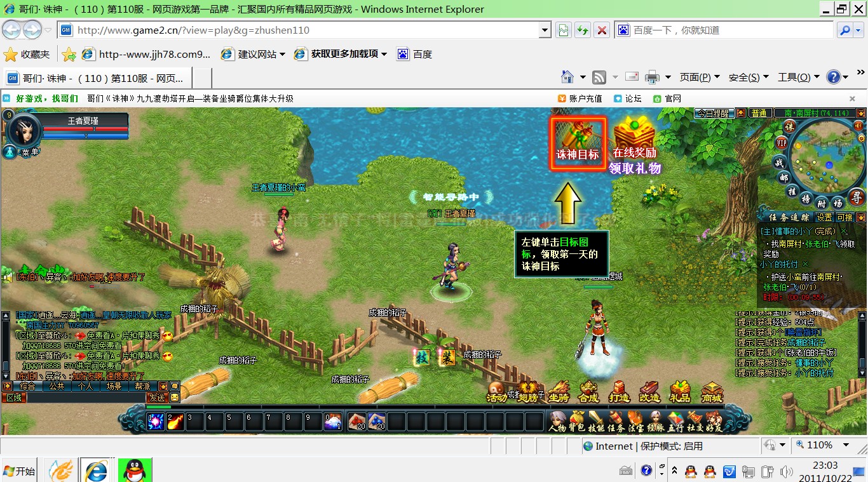Open the 法宝 magic treasure panel

point(635,422)
